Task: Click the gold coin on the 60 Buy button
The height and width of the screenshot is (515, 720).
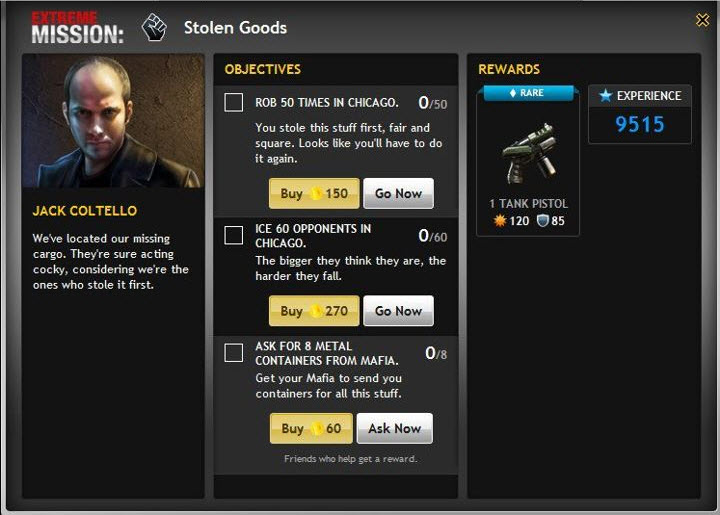Action: [x=317, y=428]
